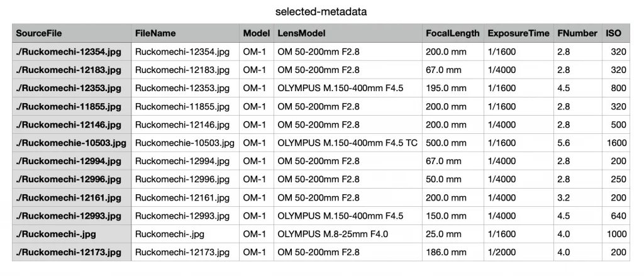Click FileName cell Ruckomechie-10503.jpg
This screenshot has height=276, width=644.
click(x=185, y=143)
